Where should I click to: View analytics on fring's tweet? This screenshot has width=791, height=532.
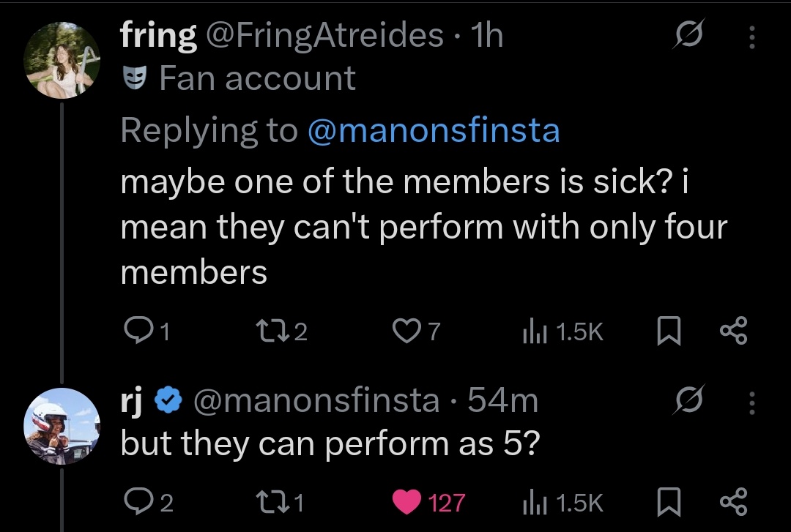pyautogui.click(x=529, y=333)
